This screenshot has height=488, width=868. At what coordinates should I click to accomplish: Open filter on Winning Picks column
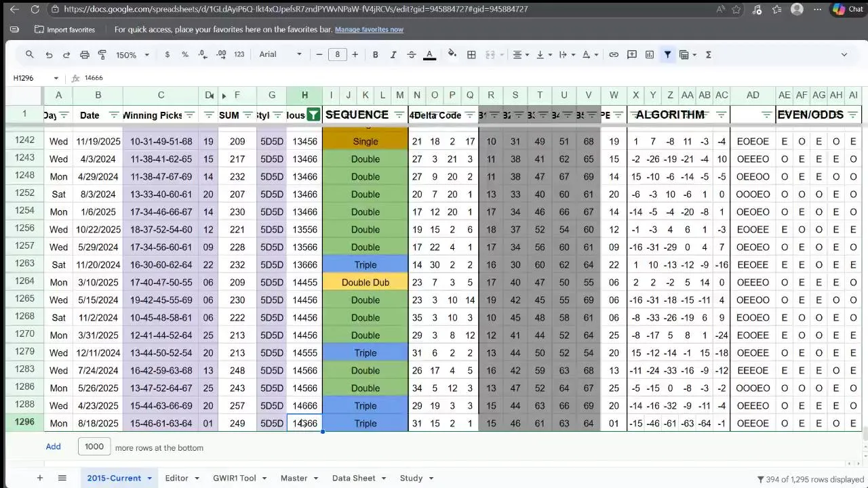[x=190, y=115]
